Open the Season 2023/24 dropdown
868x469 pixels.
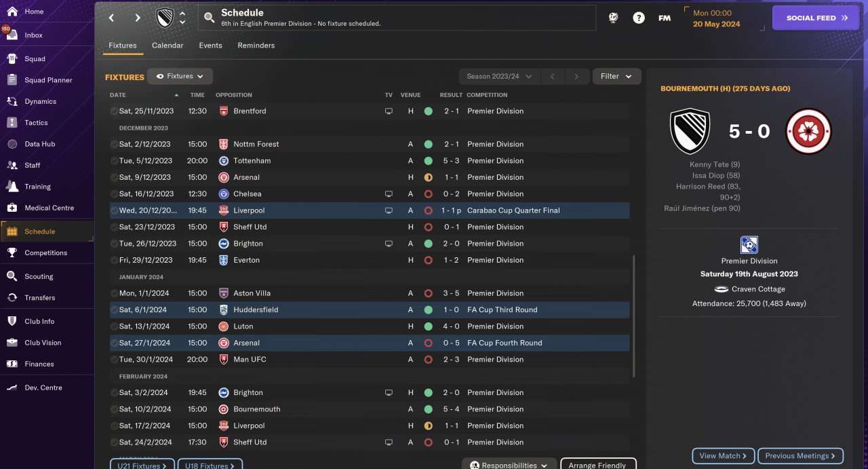coord(500,77)
